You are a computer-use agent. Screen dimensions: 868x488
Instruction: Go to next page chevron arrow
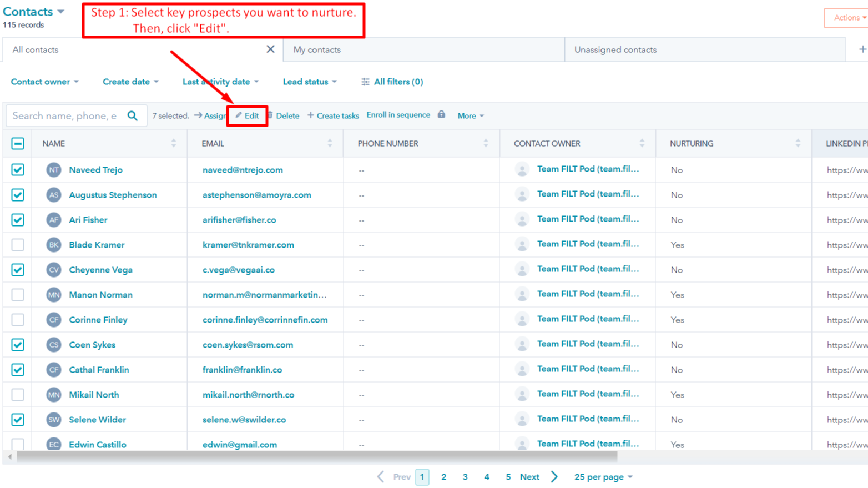click(554, 477)
